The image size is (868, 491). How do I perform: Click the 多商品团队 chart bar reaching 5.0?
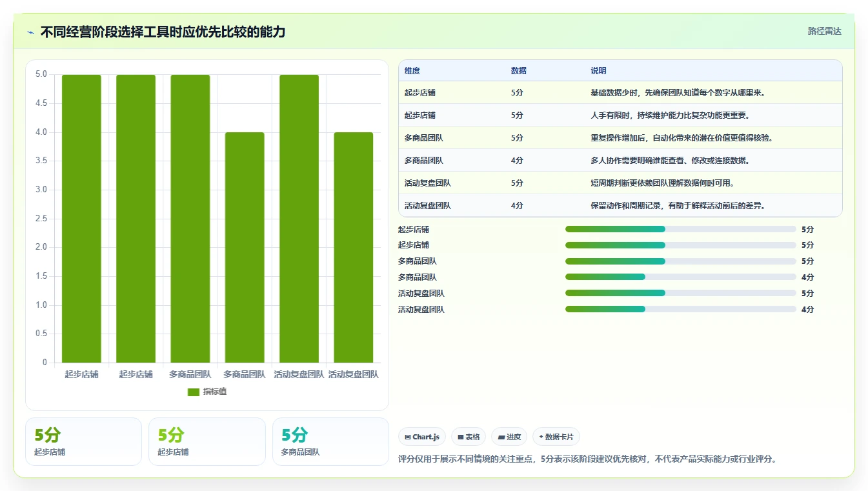[190, 219]
